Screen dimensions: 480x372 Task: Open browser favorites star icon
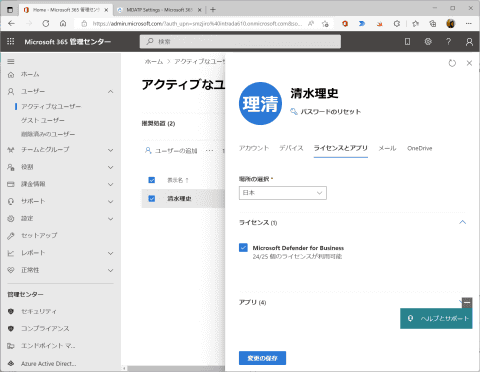click(415, 24)
